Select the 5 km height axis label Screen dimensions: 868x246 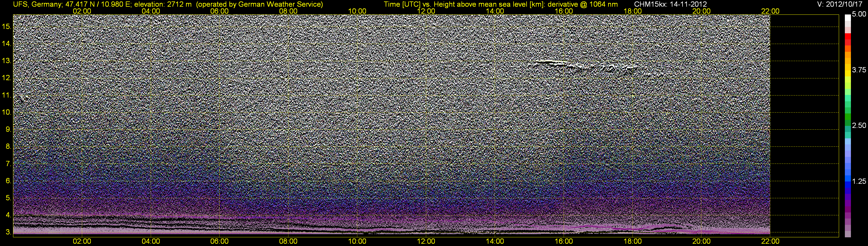(8, 198)
